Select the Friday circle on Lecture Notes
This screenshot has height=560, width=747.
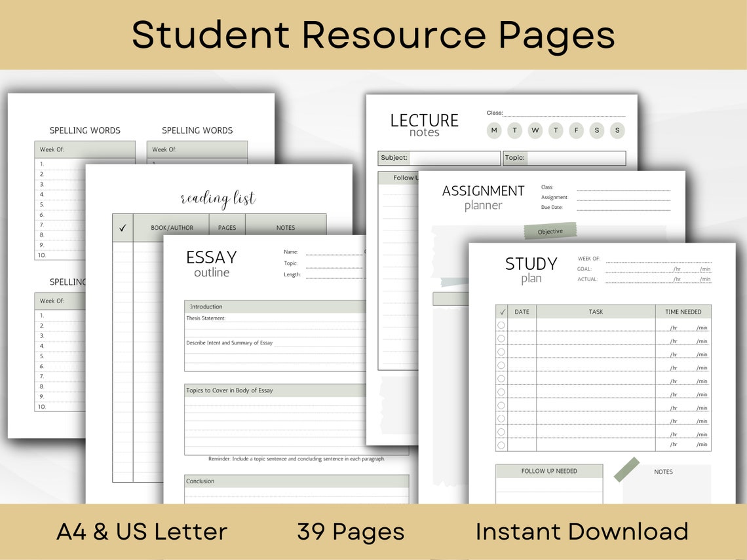tap(576, 130)
